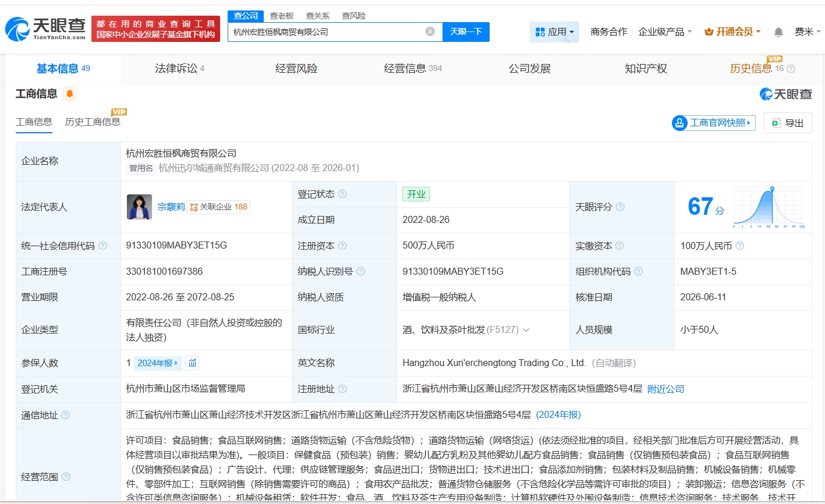Image resolution: width=825 pixels, height=504 pixels.
Task: Select 增值税一般纳税人 taxpayer qualification
Action: pos(440,297)
